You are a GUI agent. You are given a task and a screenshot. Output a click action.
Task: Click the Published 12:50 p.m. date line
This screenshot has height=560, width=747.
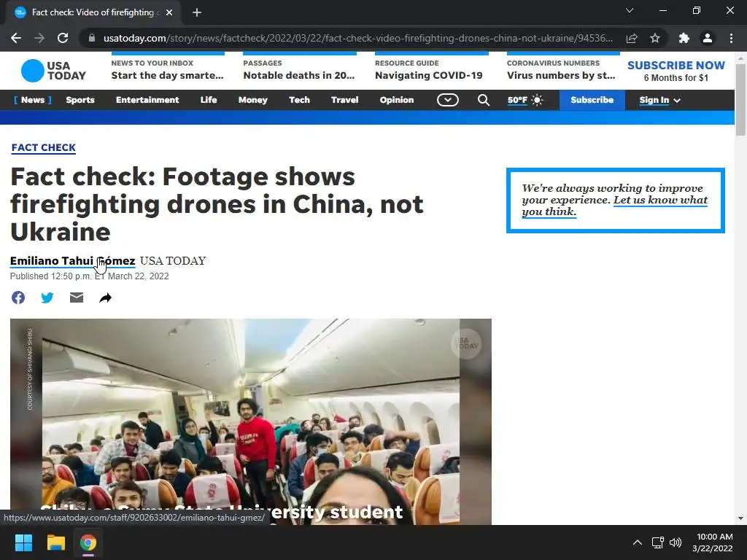tap(90, 276)
